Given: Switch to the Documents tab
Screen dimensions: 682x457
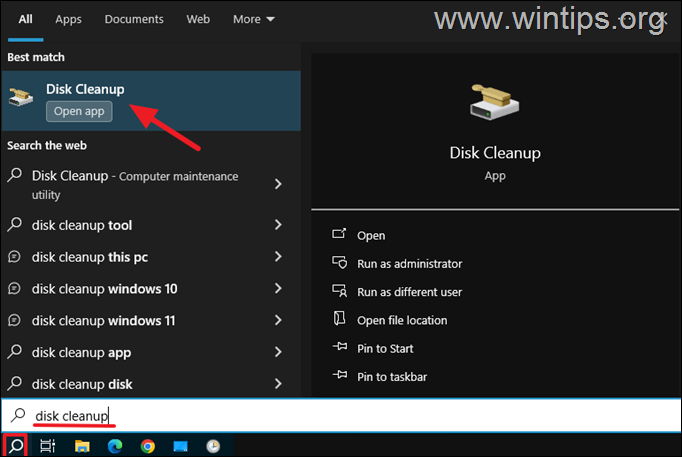Looking at the screenshot, I should tap(134, 19).
